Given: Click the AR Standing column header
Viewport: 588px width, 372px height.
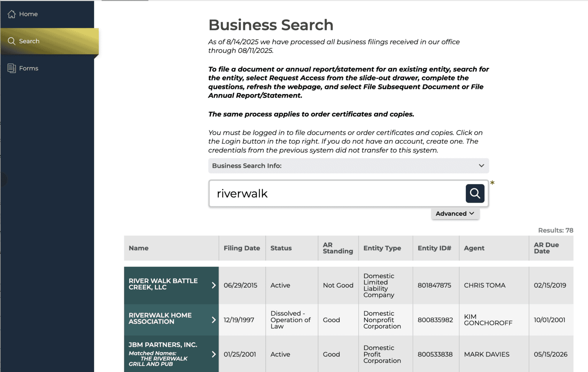Looking at the screenshot, I should pyautogui.click(x=338, y=248).
